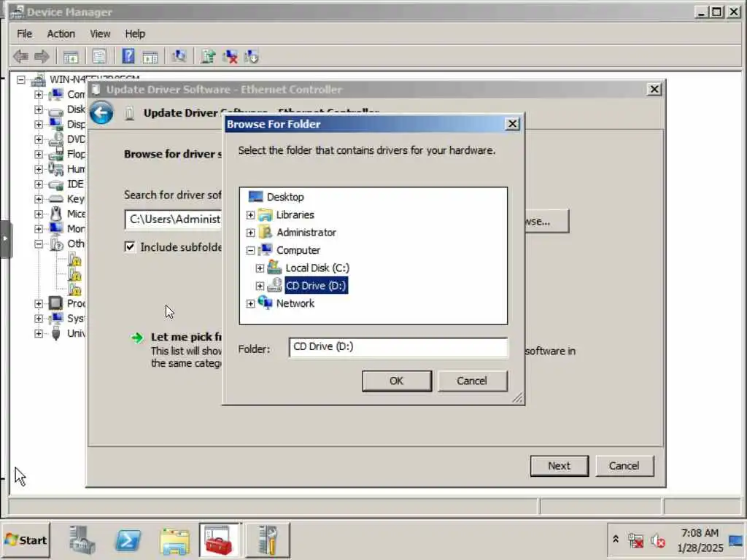Open the Action menu
Viewport: 747px width, 560px height.
(x=61, y=34)
